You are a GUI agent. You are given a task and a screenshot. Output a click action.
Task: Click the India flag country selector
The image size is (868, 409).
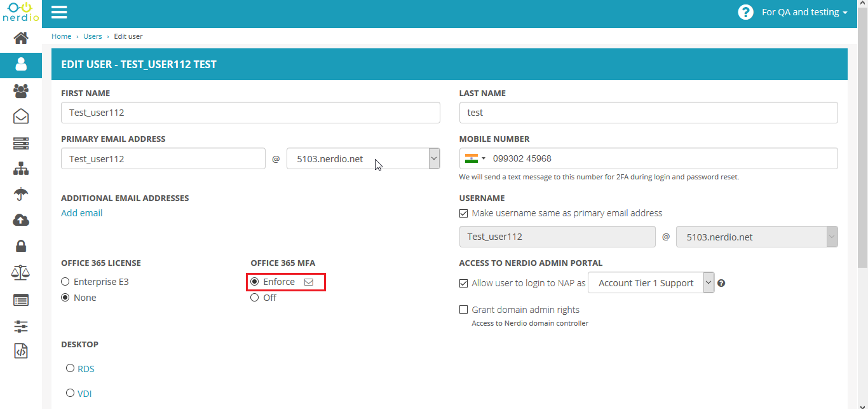(x=475, y=158)
